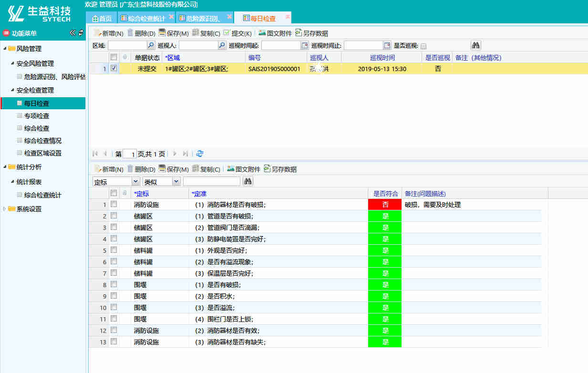This screenshot has width=588, height=373.
Task: Open the calendar picker for 巡视时间止
Action: (387, 46)
